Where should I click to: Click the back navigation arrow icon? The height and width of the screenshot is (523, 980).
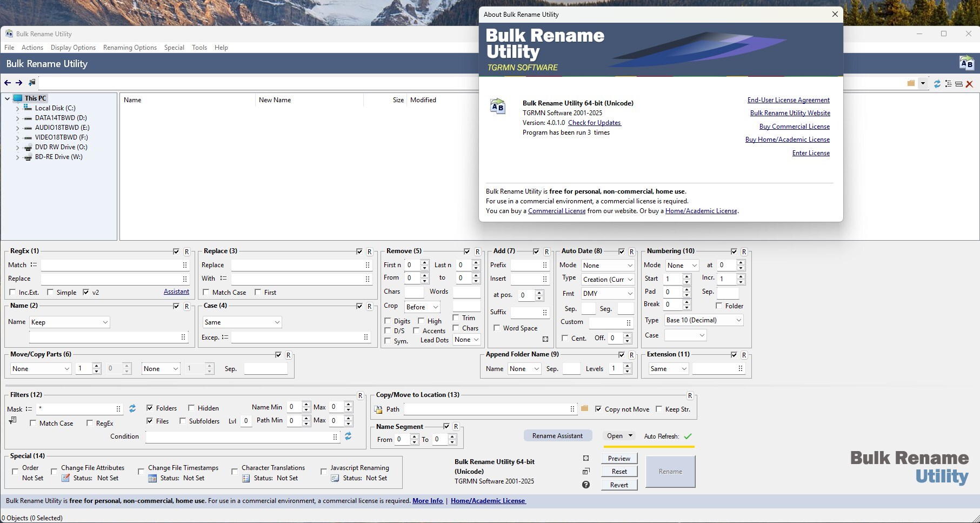point(8,83)
